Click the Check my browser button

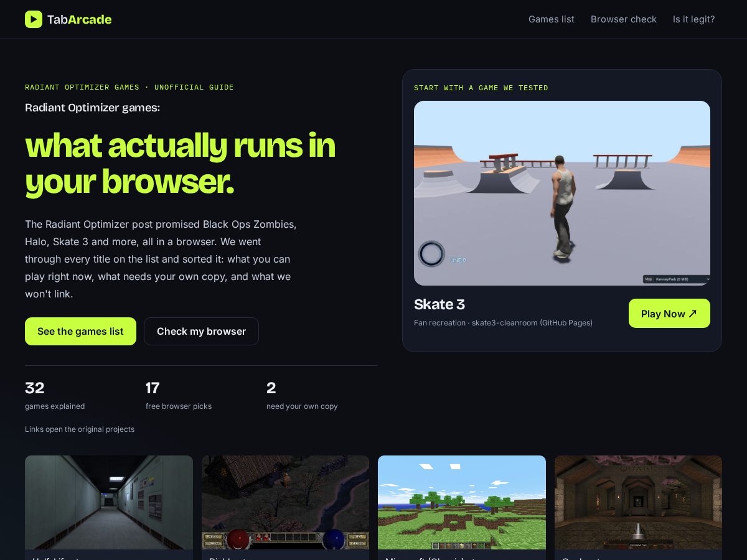(201, 331)
